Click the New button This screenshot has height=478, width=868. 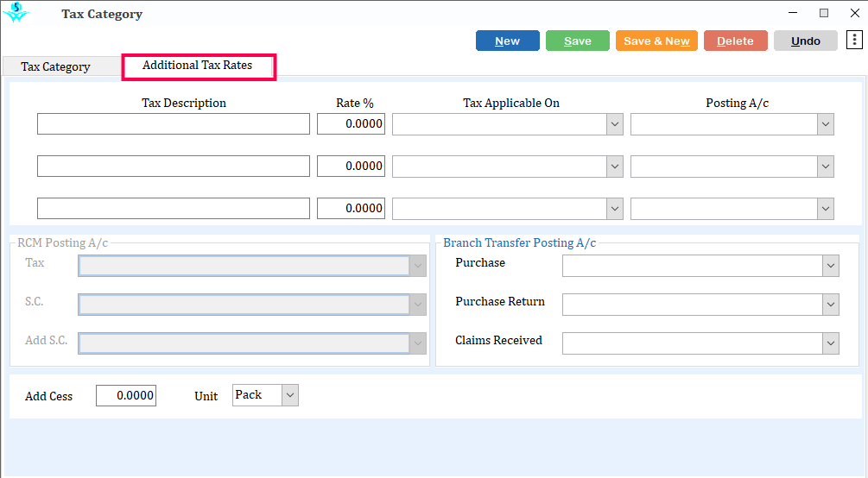pyautogui.click(x=508, y=41)
